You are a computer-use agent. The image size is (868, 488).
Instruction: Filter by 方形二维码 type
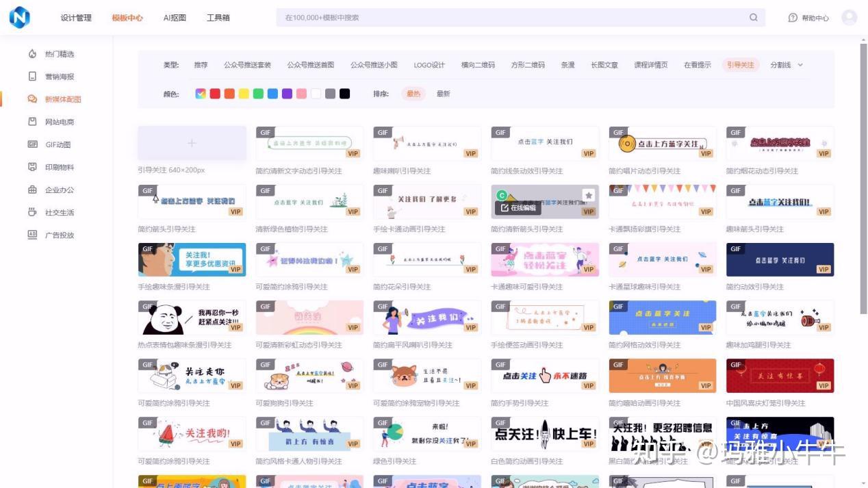[528, 65]
